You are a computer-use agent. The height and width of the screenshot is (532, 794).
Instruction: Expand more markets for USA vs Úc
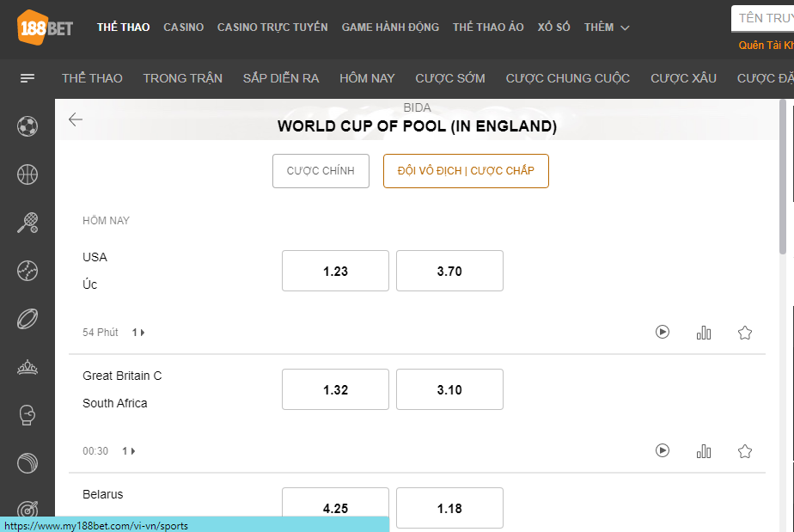click(x=138, y=333)
